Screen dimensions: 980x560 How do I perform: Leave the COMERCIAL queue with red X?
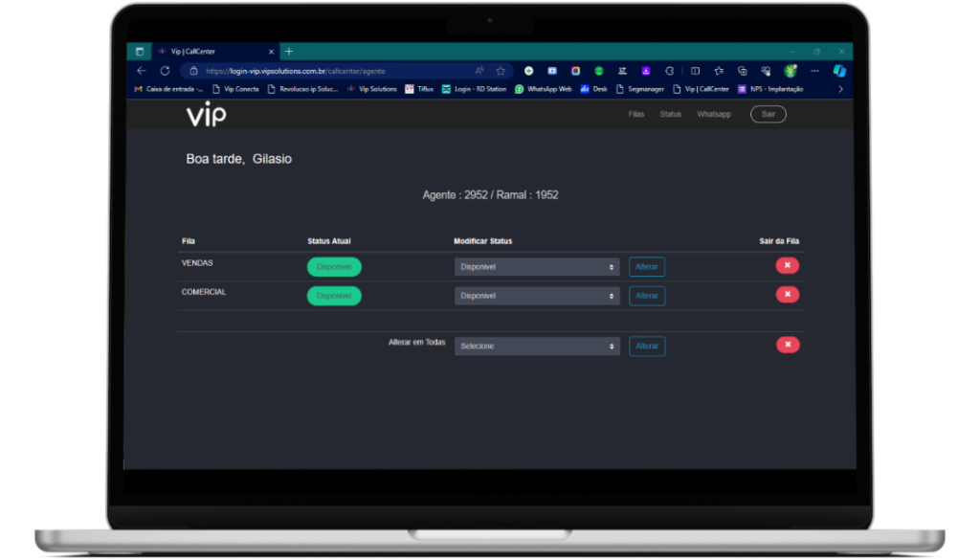[x=787, y=294]
